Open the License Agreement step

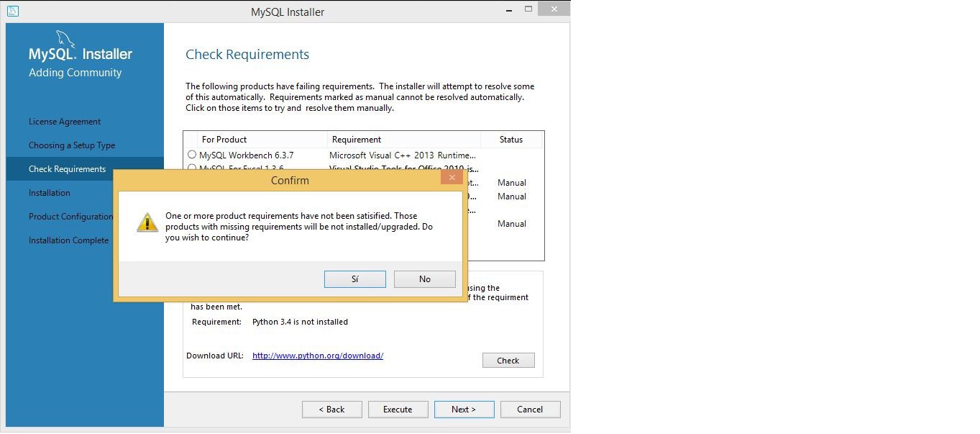65,122
